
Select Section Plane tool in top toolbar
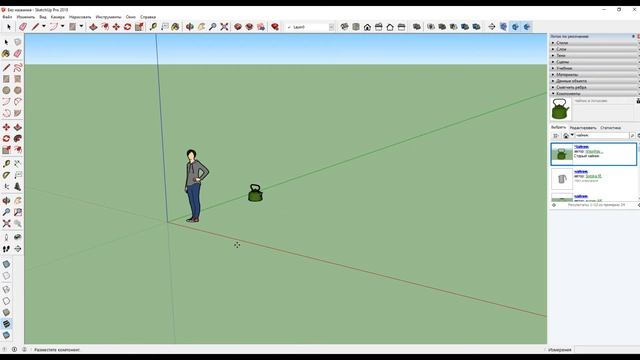point(492,27)
